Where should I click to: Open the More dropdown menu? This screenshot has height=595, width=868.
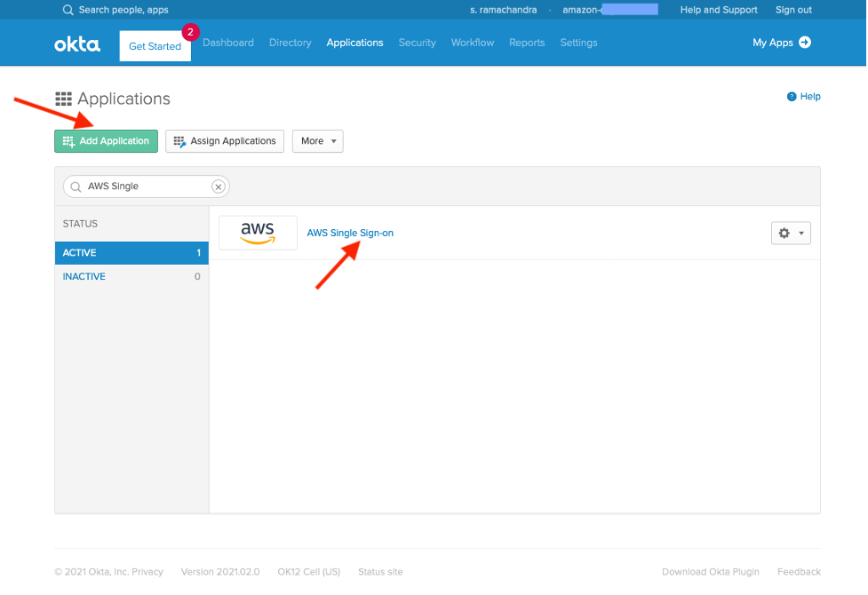coord(317,140)
